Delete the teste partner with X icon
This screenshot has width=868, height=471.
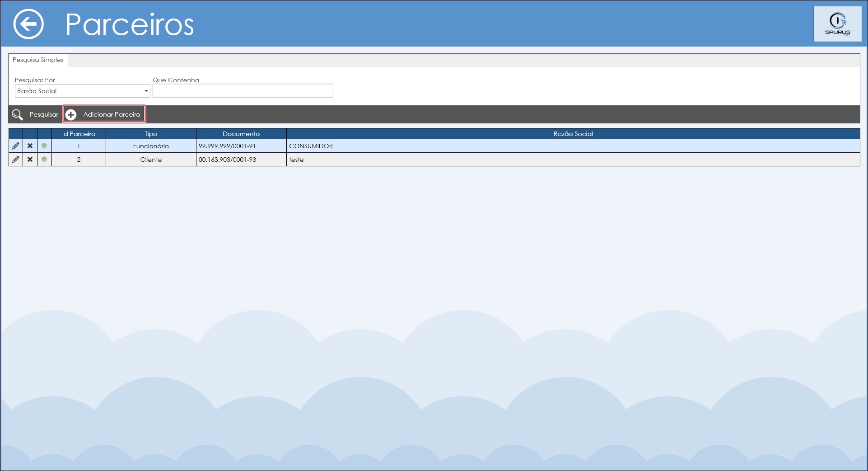coord(30,160)
